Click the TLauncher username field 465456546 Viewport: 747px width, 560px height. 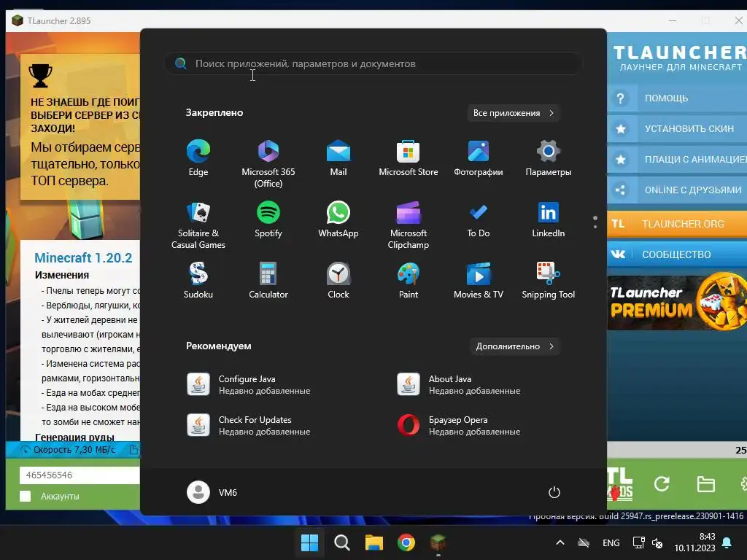click(80, 475)
